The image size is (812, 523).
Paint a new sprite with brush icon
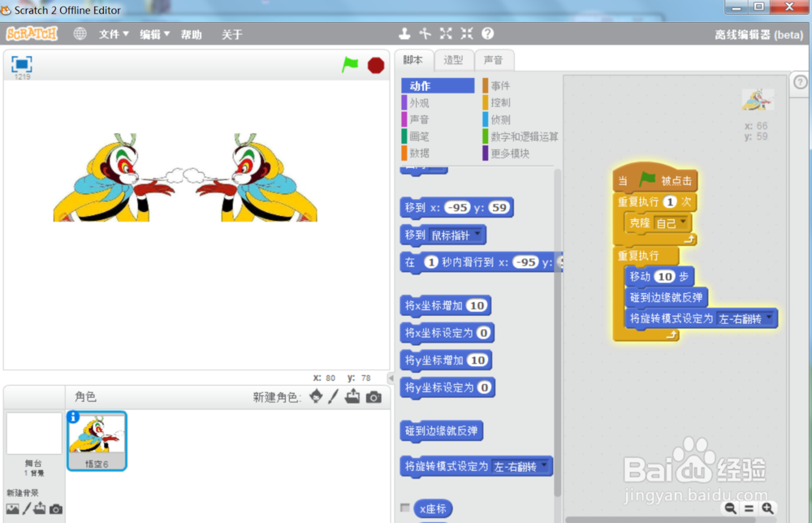click(x=334, y=396)
